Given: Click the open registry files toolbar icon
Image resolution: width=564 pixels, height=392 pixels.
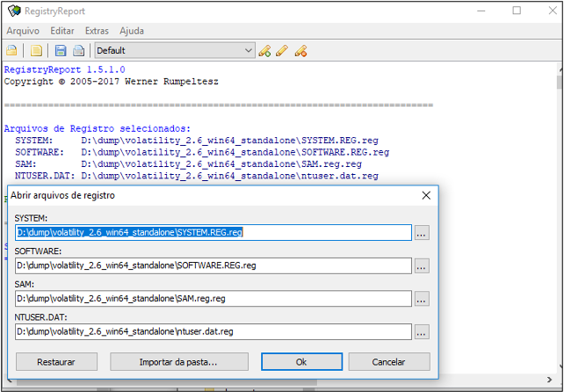Looking at the screenshot, I should coord(11,50).
